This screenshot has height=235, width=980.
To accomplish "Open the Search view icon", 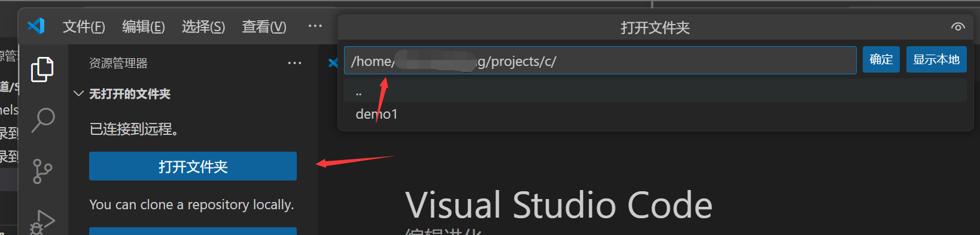I will 42,120.
